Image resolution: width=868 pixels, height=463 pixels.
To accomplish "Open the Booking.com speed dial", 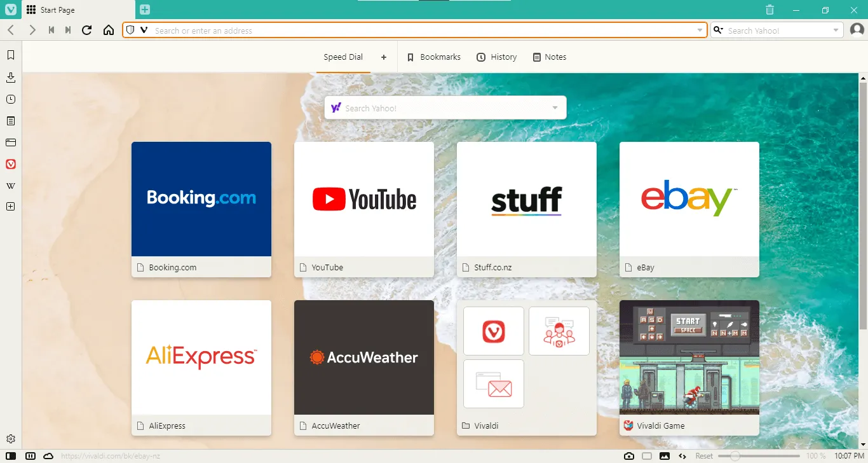I will tap(201, 209).
